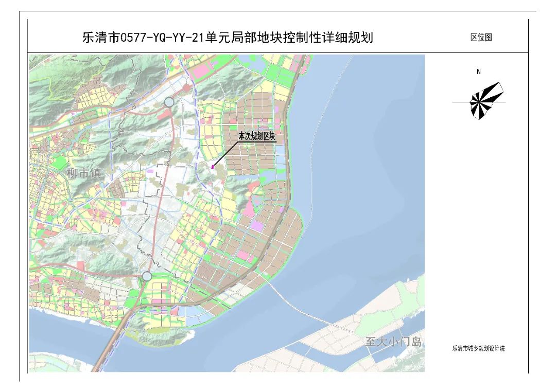This screenshot has width=556, height=392.
Task: Click the 至大小门岛 label on map
Action: pos(393,342)
